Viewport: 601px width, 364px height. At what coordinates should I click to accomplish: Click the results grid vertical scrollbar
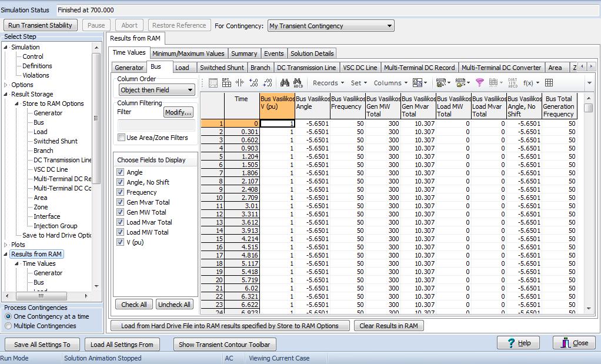(588, 203)
